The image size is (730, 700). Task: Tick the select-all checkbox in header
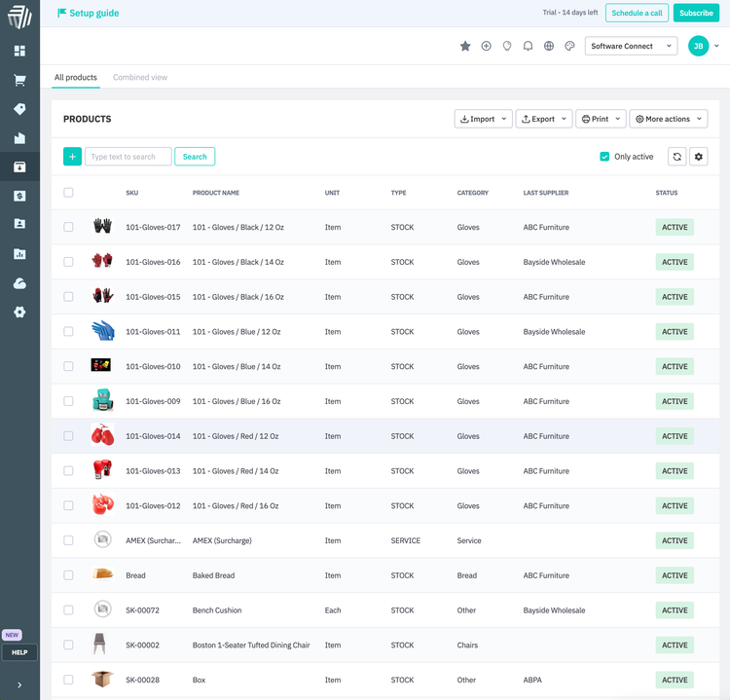pyautogui.click(x=68, y=193)
